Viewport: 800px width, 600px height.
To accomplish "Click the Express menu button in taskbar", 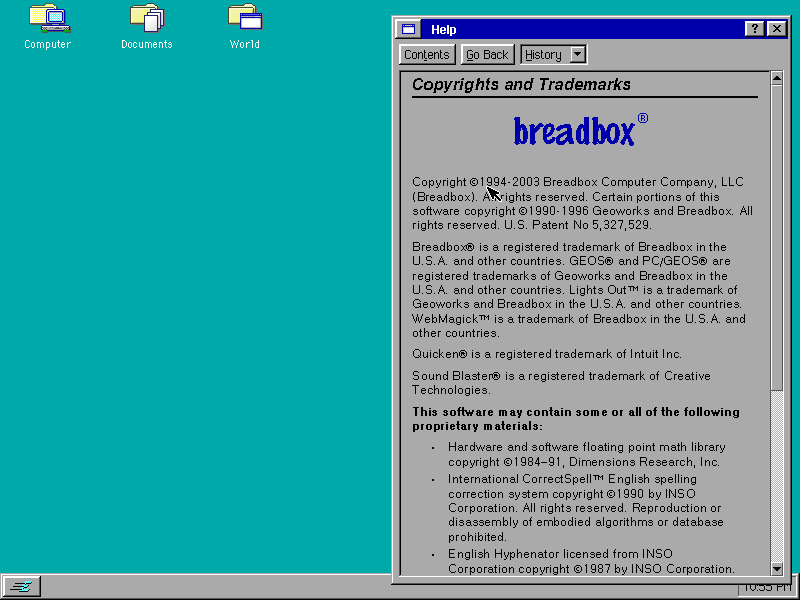I will (x=21, y=587).
